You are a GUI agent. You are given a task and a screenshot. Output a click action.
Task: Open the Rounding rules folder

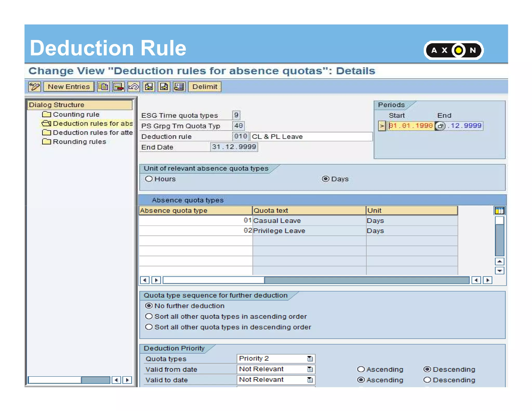74,142
